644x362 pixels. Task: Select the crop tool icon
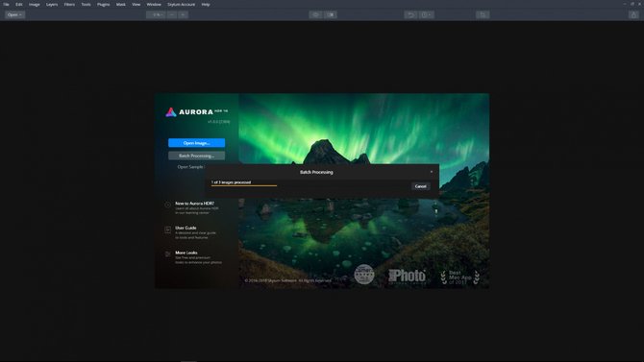[483, 14]
